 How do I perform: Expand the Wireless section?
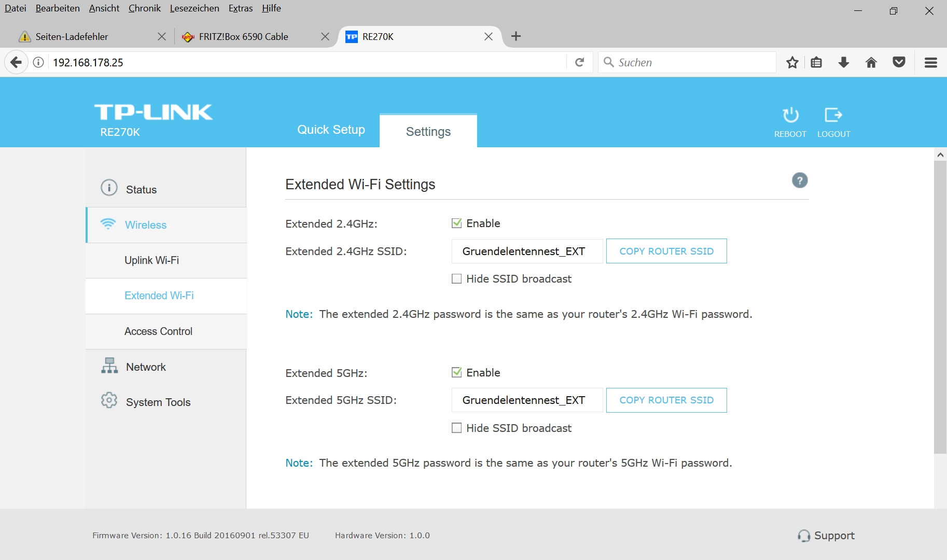pyautogui.click(x=166, y=225)
